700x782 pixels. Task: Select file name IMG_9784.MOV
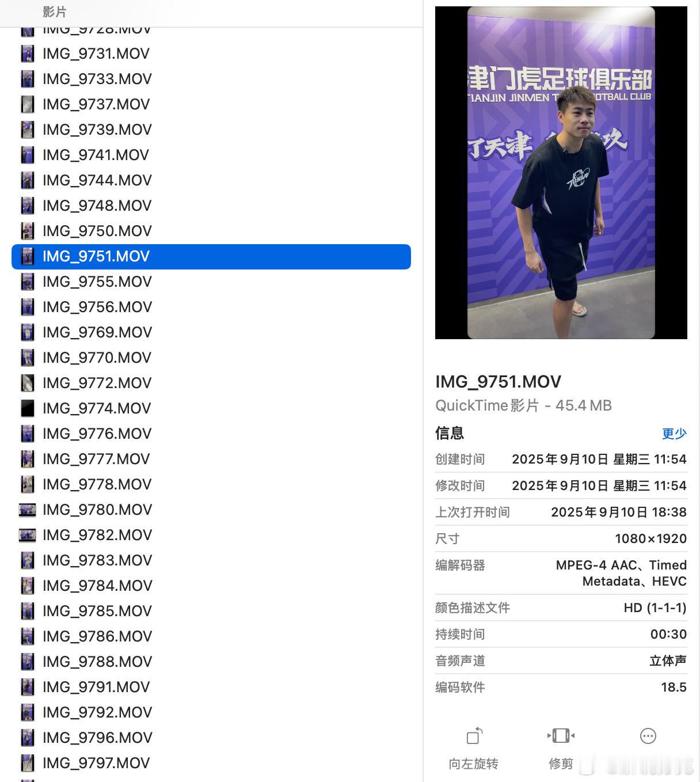click(97, 586)
